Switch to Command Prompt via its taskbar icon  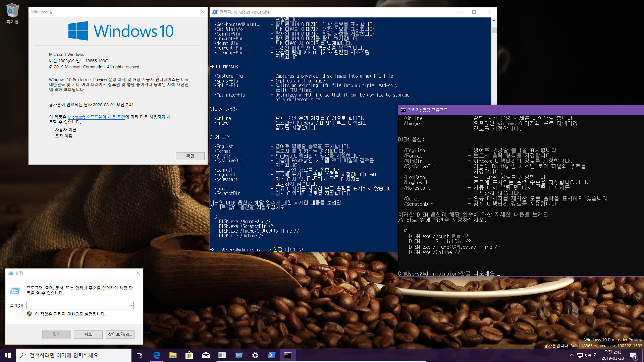pyautogui.click(x=288, y=355)
